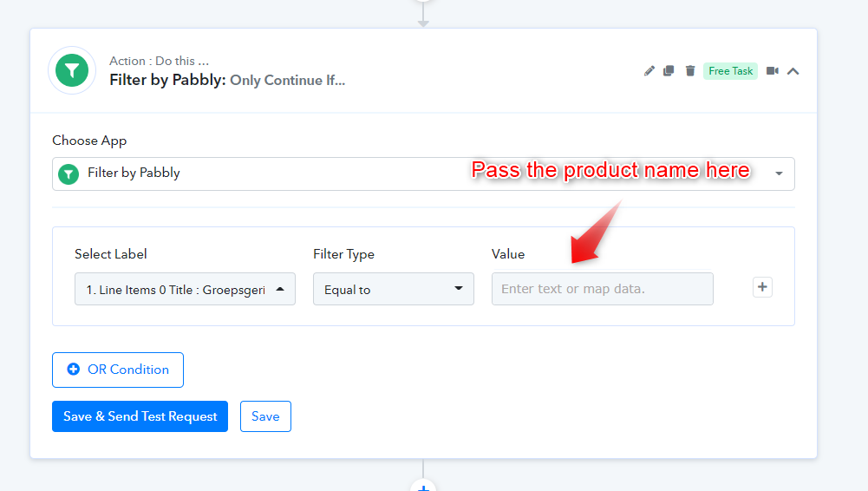Click the 'Value' heading

pos(508,254)
